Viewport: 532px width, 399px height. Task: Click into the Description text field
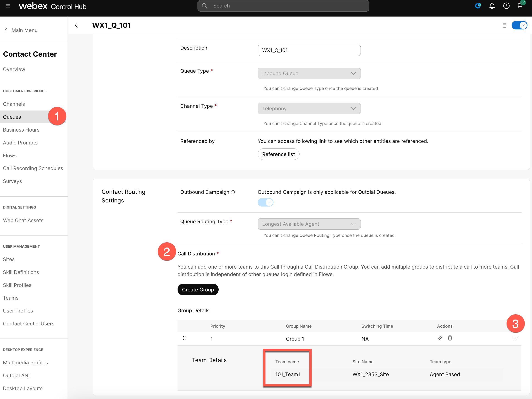pyautogui.click(x=309, y=50)
